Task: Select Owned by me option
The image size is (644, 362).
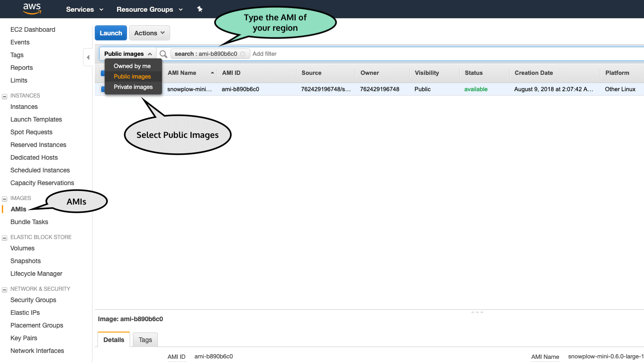Action: pyautogui.click(x=133, y=66)
